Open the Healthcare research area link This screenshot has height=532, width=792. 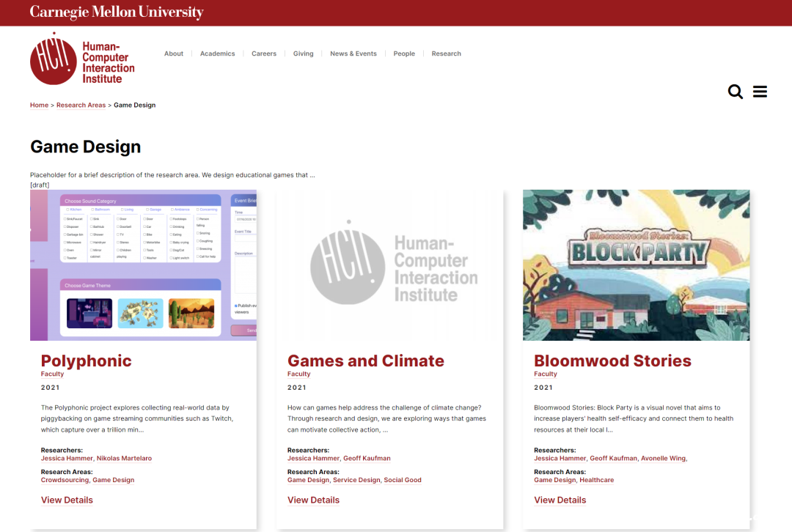596,480
